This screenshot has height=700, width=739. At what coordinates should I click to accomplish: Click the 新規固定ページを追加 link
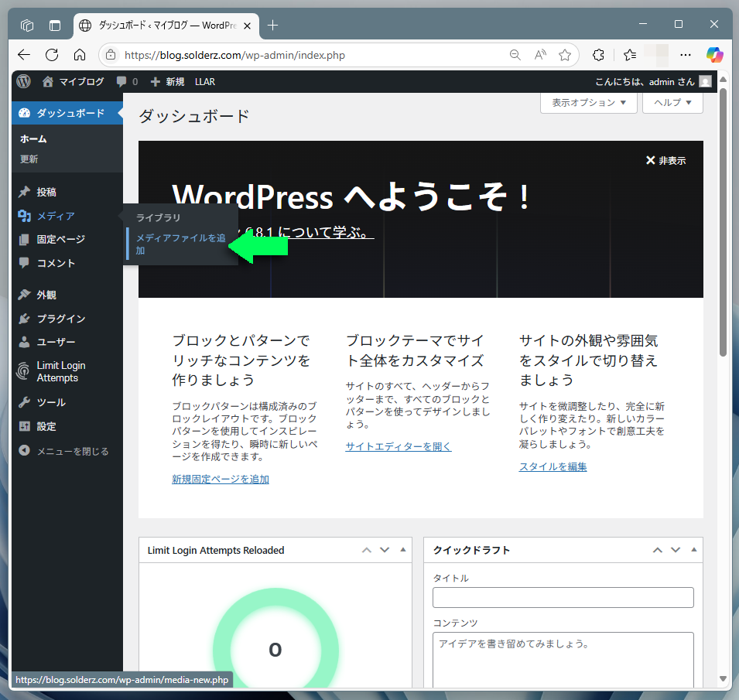[221, 479]
